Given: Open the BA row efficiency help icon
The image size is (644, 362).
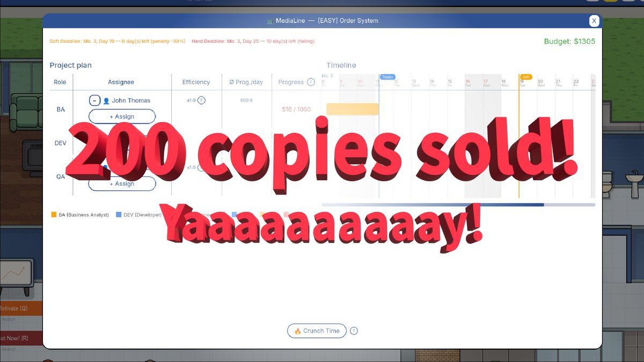Looking at the screenshot, I should coord(201,100).
